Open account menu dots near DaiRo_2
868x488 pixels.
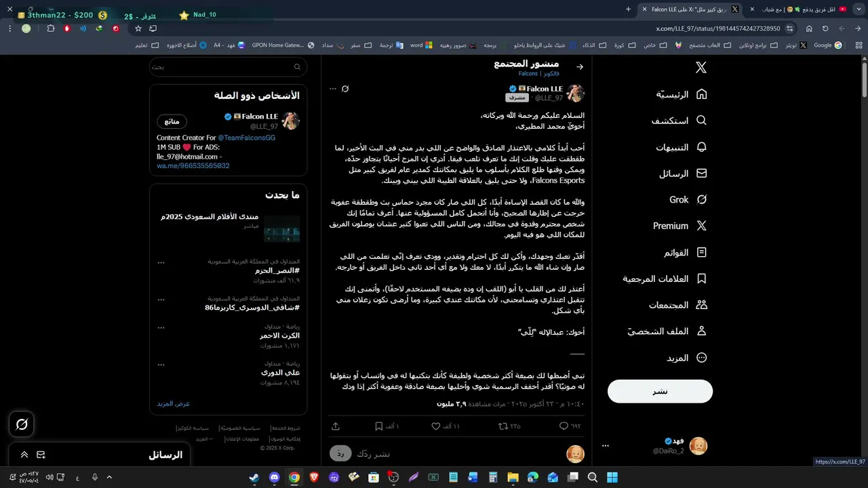click(606, 446)
